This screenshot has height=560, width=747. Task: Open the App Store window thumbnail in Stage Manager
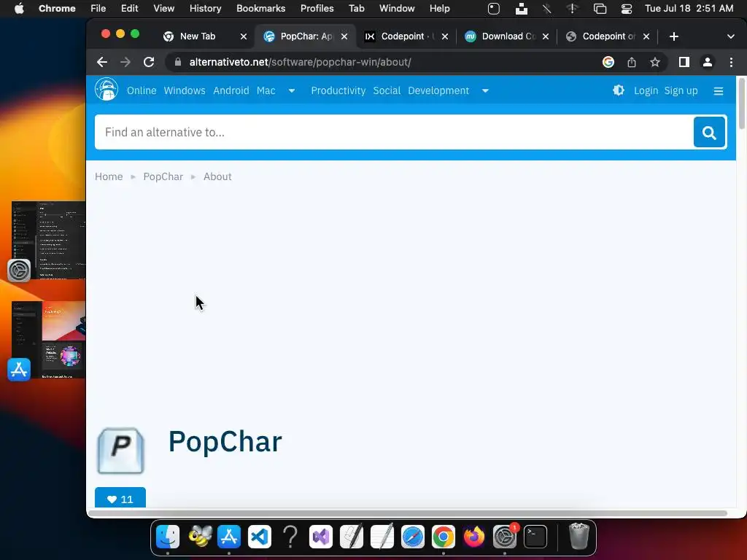coord(49,340)
